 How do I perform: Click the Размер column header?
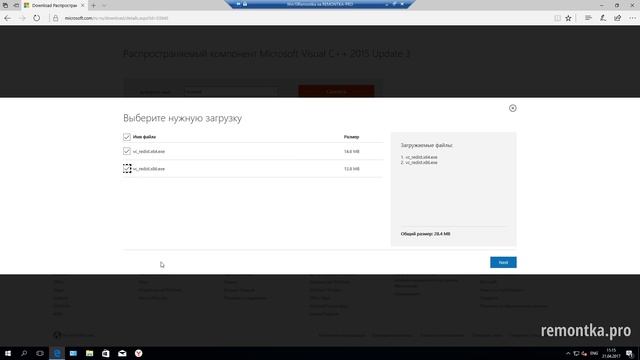[x=351, y=137]
